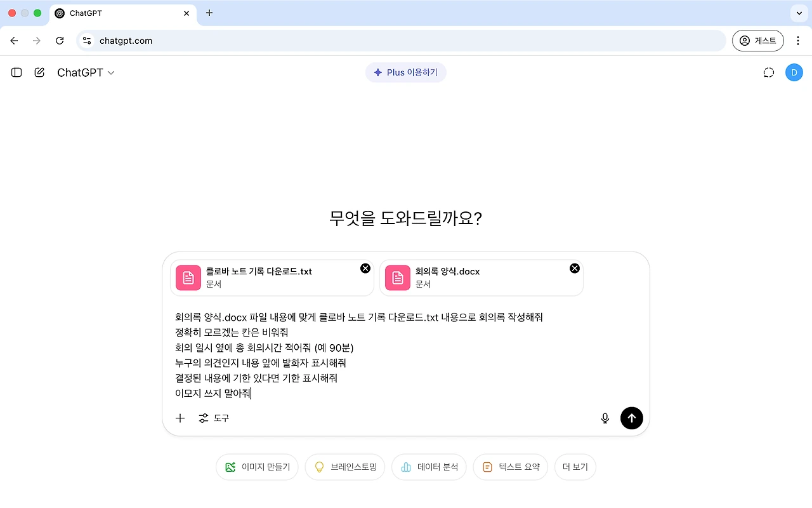Click the prompt line '정확히 모르겠는 칸은 비워줘'
This screenshot has height=508, width=812.
232,332
